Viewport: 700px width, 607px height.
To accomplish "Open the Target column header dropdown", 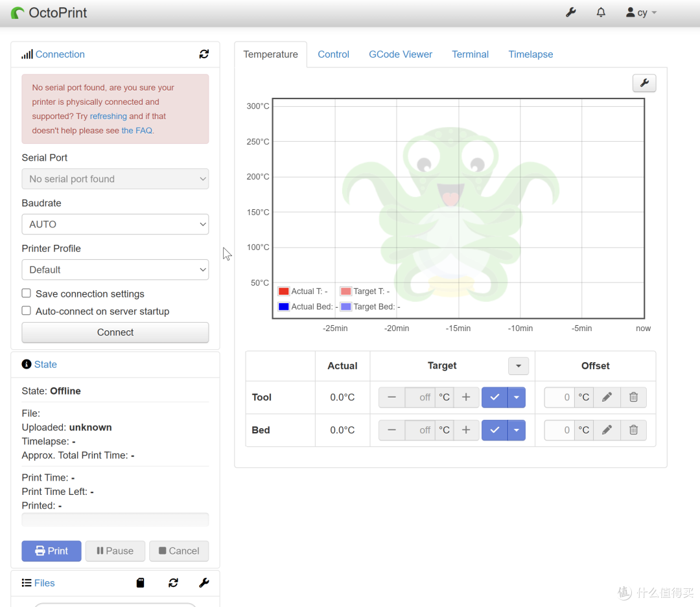I will tap(519, 366).
